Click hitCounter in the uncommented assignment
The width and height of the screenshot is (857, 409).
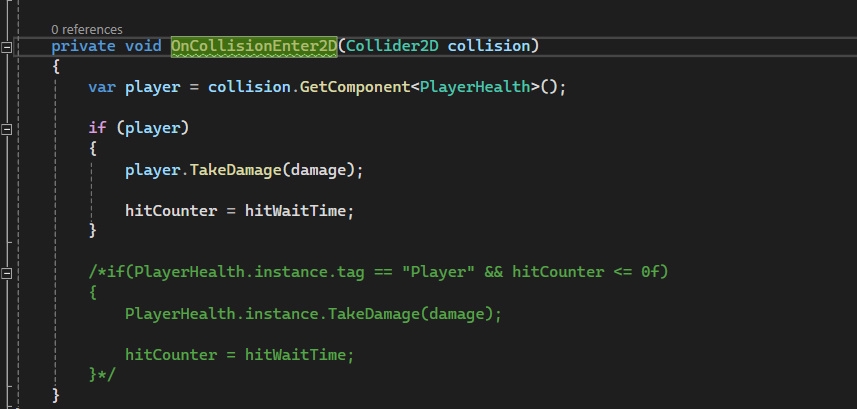tap(171, 211)
